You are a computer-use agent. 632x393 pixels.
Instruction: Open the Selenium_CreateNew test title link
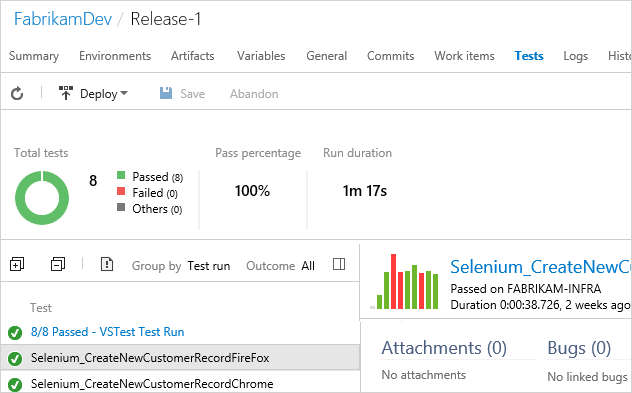[x=541, y=267]
